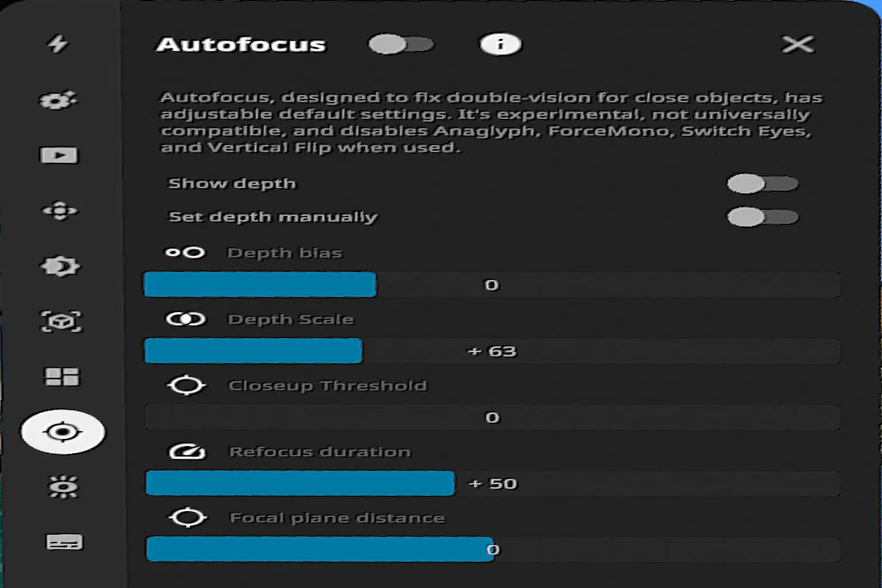This screenshot has height=588, width=882.
Task: Click the Depth bias icon
Action: (185, 252)
